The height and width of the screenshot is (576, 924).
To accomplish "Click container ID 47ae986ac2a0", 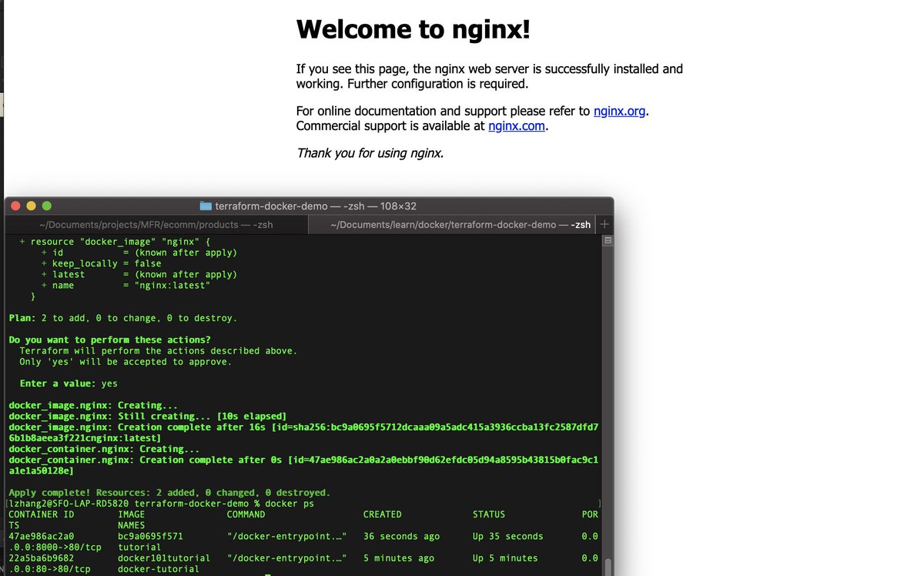I will (42, 536).
